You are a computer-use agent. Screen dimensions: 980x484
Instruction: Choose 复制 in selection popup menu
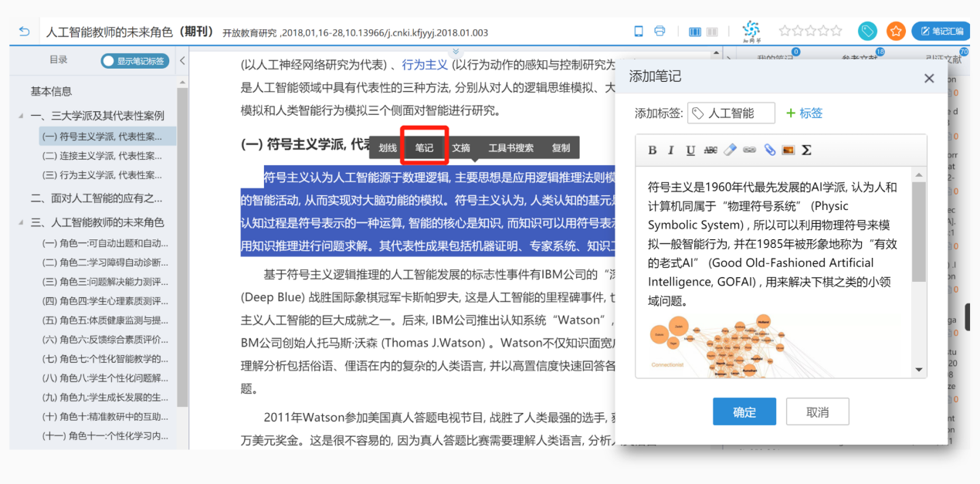561,147
